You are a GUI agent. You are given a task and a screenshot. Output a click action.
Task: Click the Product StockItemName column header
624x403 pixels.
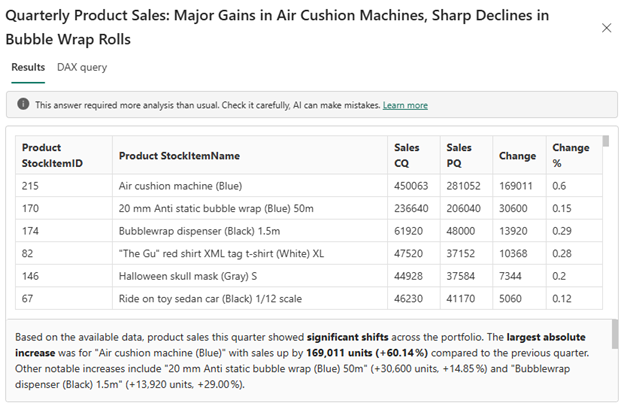point(180,155)
